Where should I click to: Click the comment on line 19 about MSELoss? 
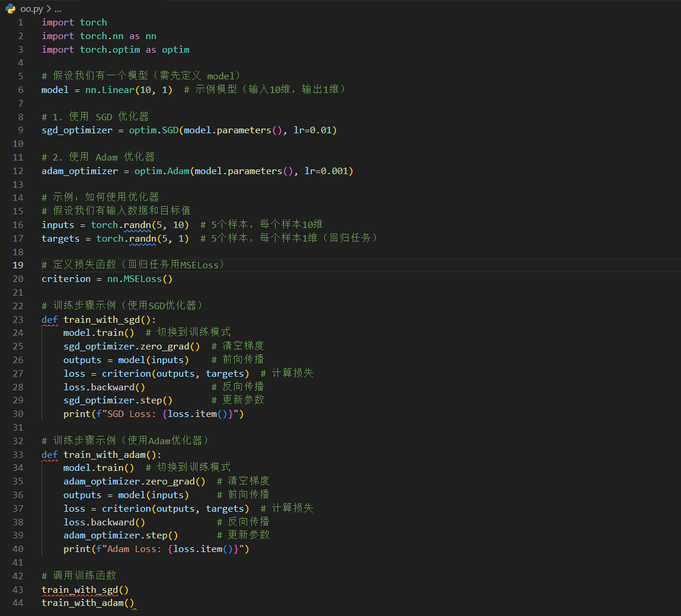132,265
